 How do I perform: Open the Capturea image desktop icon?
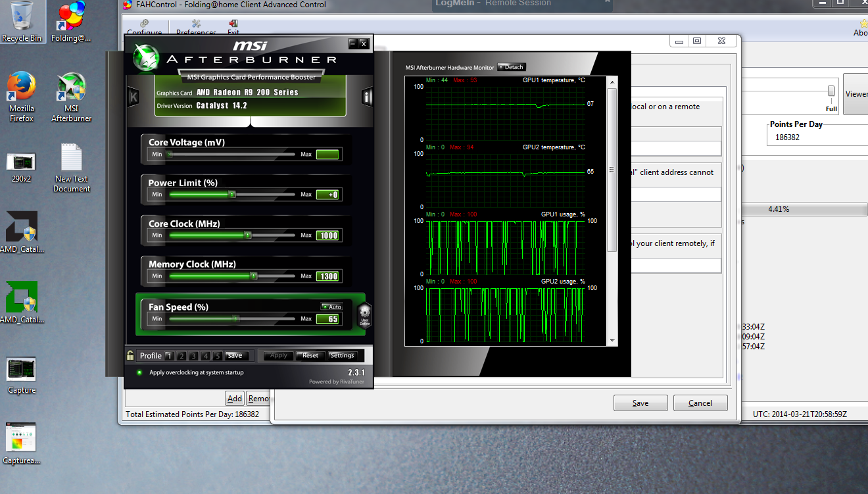(22, 444)
